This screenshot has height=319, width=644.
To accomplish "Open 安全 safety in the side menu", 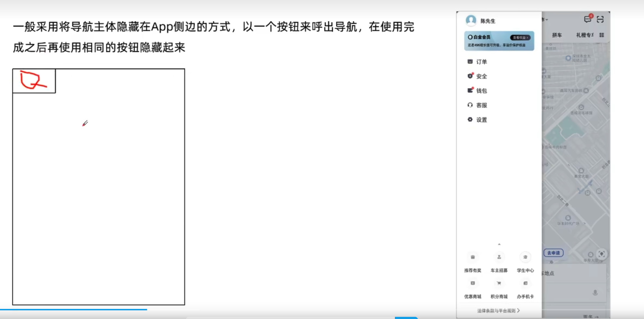I will pyautogui.click(x=477, y=76).
